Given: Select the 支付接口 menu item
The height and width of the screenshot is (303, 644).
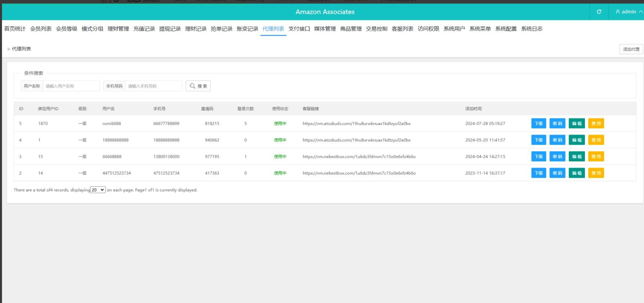Looking at the screenshot, I should (299, 29).
